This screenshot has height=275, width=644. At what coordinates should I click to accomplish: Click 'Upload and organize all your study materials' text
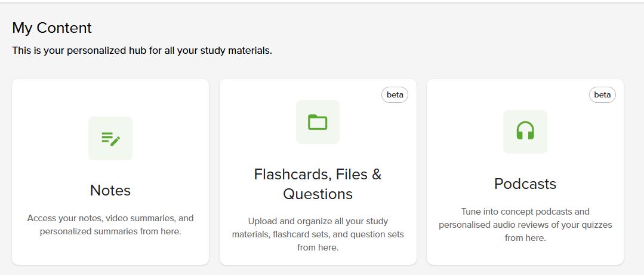318,221
